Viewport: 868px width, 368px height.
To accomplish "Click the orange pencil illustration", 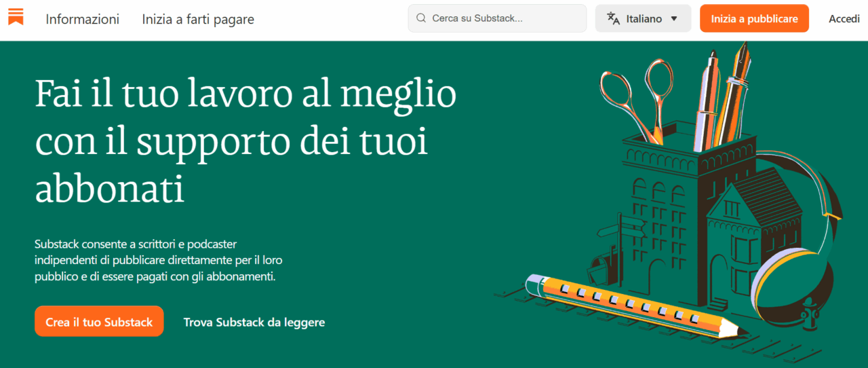I will 635,306.
